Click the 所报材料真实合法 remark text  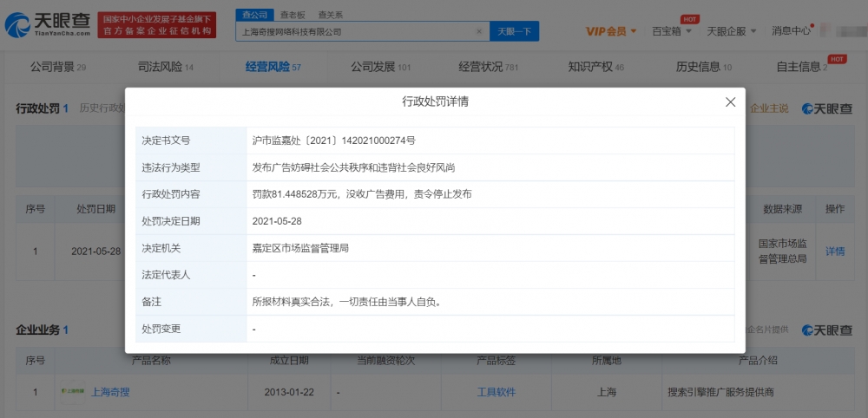(x=346, y=303)
